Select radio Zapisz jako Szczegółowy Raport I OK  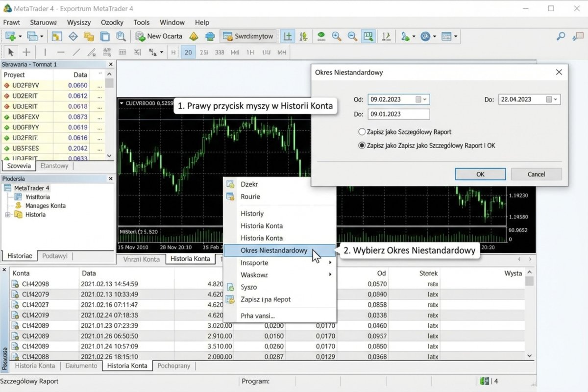click(x=362, y=145)
